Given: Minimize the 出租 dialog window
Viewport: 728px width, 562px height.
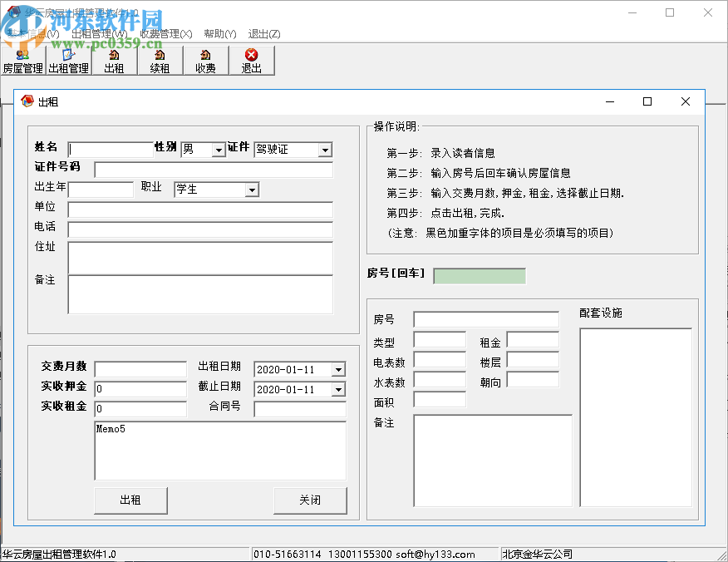Looking at the screenshot, I should pos(610,101).
